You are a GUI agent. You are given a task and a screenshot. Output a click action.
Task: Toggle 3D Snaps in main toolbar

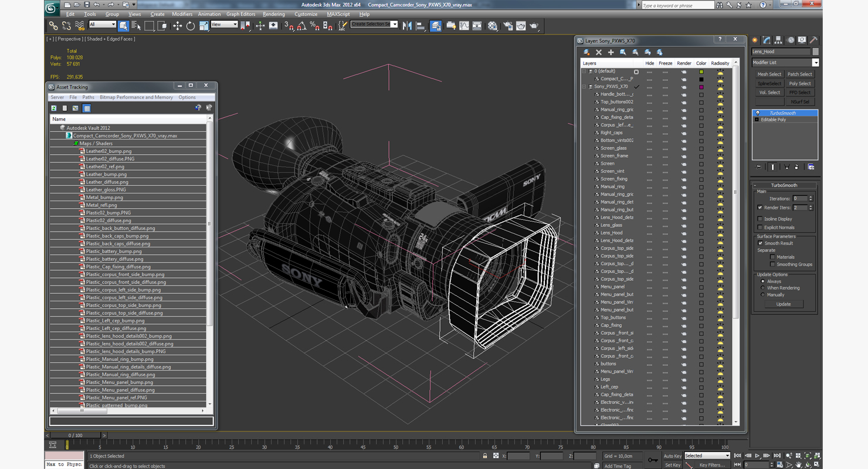click(289, 26)
